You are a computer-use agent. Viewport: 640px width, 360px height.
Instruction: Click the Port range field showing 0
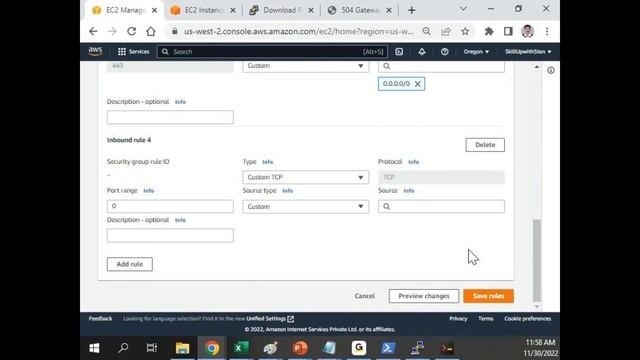click(x=170, y=206)
